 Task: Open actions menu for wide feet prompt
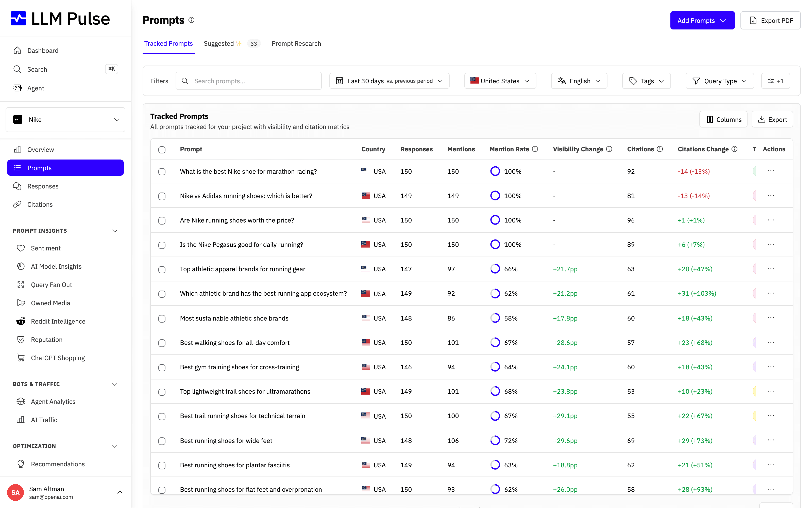click(x=771, y=440)
